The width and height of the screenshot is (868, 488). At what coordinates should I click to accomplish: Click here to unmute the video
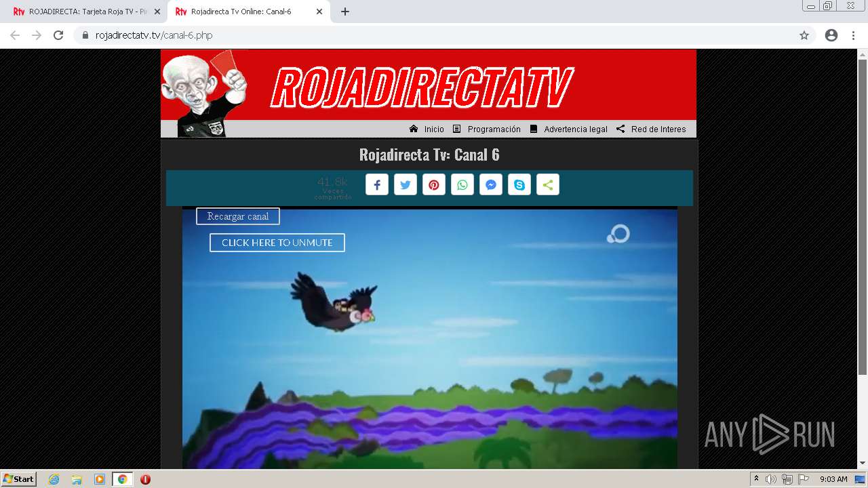point(277,243)
